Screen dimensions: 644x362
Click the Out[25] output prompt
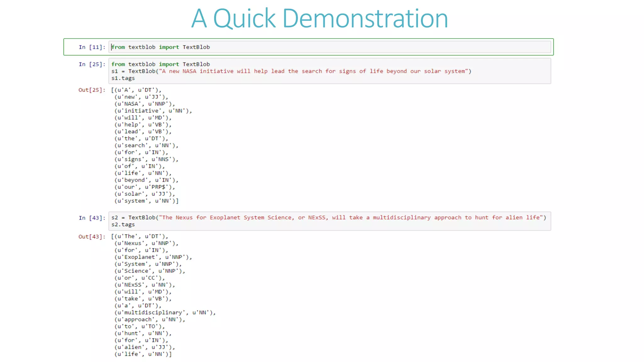click(x=92, y=90)
